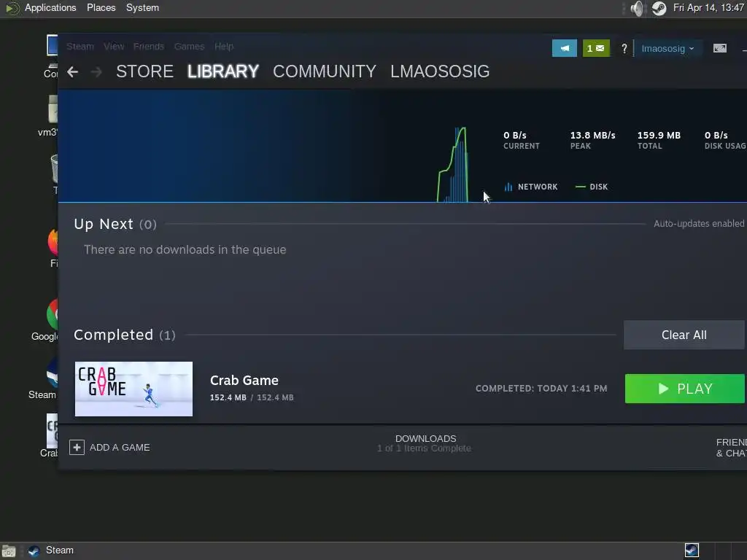Open the System menu in top panel
The width and height of the screenshot is (747, 560).
pyautogui.click(x=142, y=7)
